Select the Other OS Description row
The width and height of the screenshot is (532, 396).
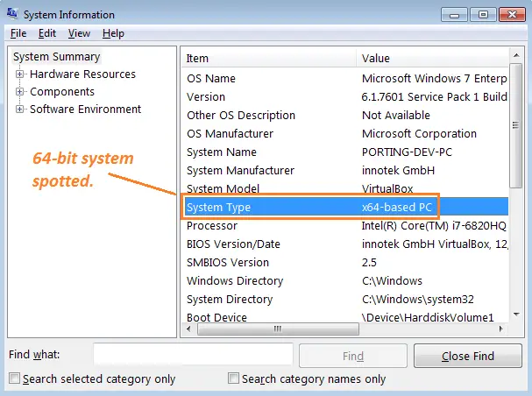[x=344, y=116]
